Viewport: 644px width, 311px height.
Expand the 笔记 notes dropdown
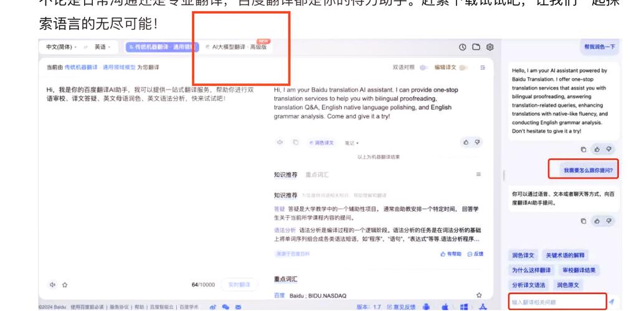[x=351, y=143]
